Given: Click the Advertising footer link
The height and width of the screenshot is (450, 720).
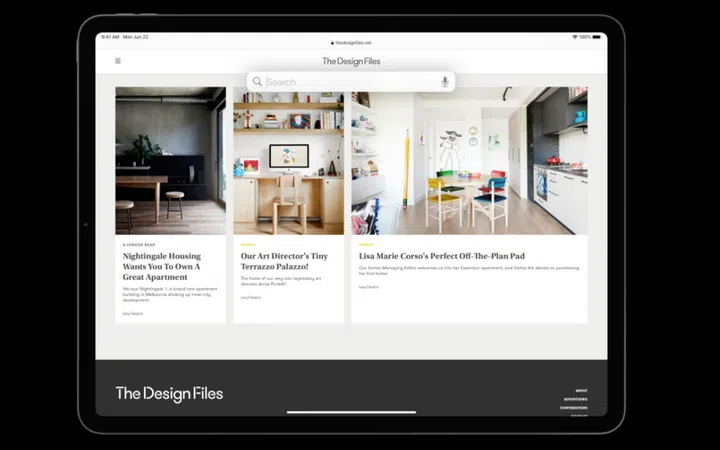Looking at the screenshot, I should 575,399.
